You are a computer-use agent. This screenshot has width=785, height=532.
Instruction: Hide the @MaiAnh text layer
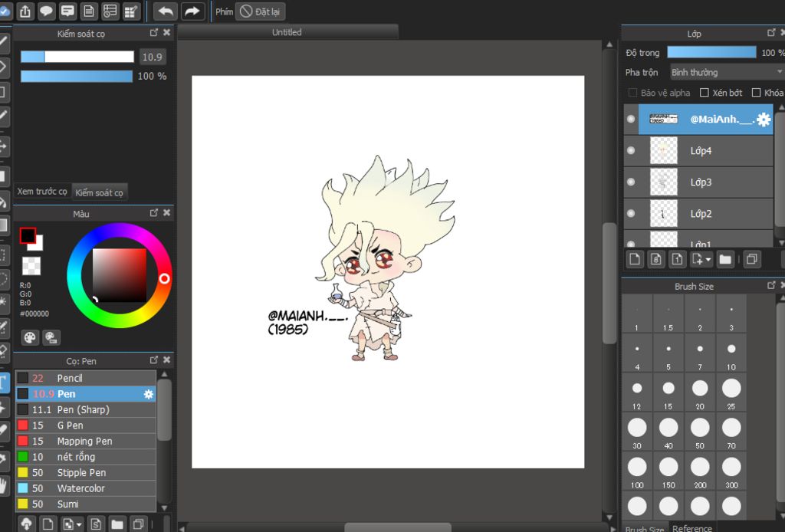point(631,119)
